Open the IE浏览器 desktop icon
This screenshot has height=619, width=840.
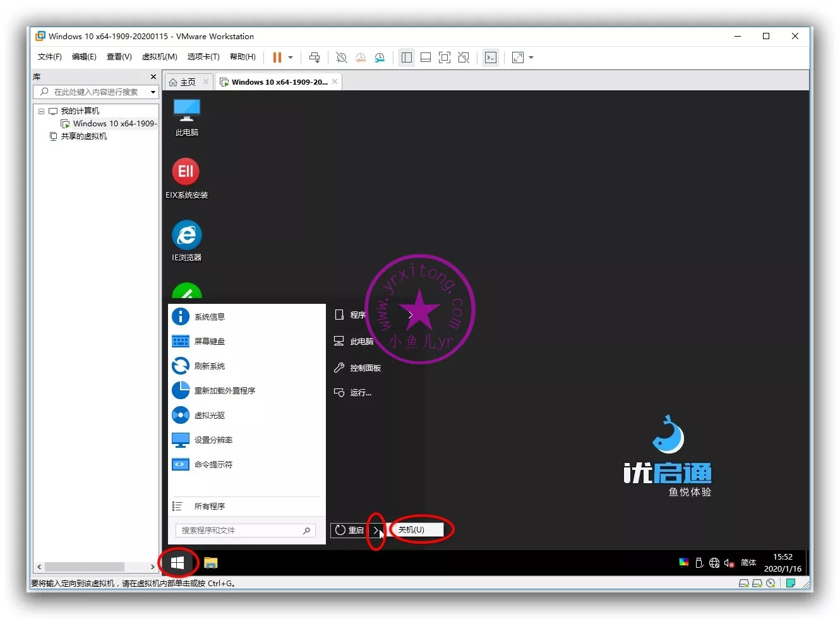(186, 240)
